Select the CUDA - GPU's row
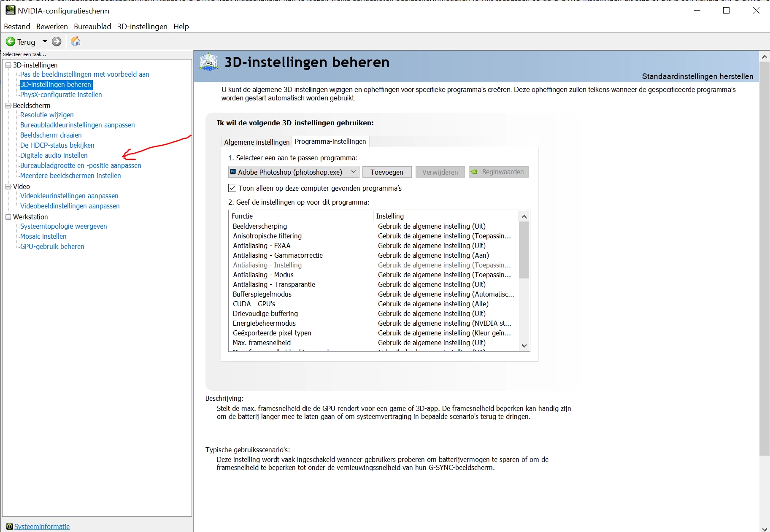 click(374, 304)
